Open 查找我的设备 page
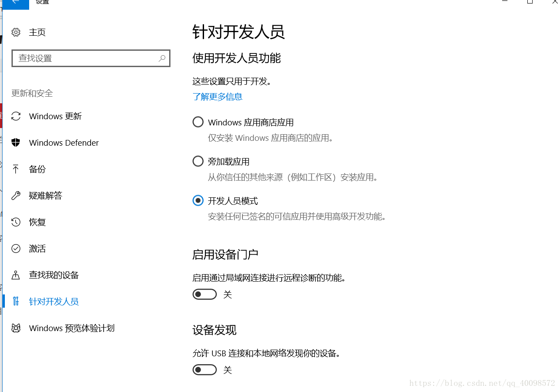Screen dimensions: 560x392 pyautogui.click(x=54, y=275)
